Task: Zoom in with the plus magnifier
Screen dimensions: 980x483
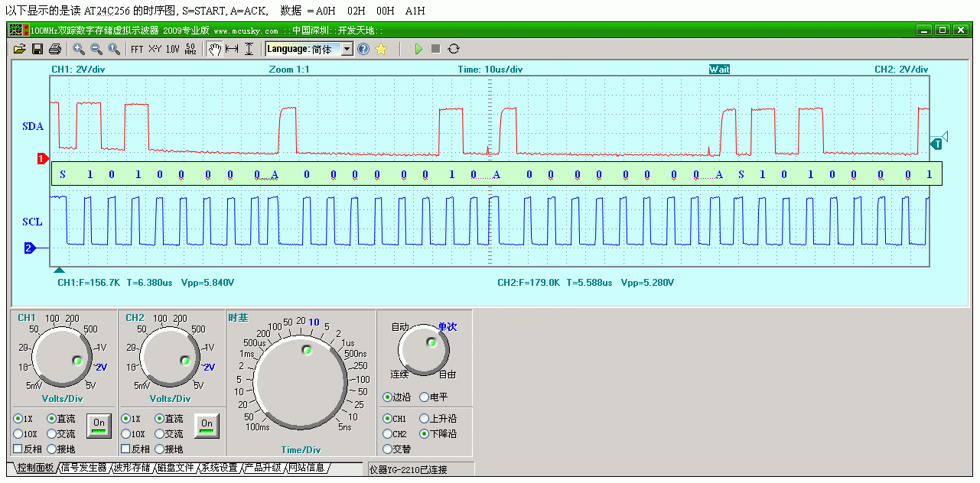Action: (78, 49)
